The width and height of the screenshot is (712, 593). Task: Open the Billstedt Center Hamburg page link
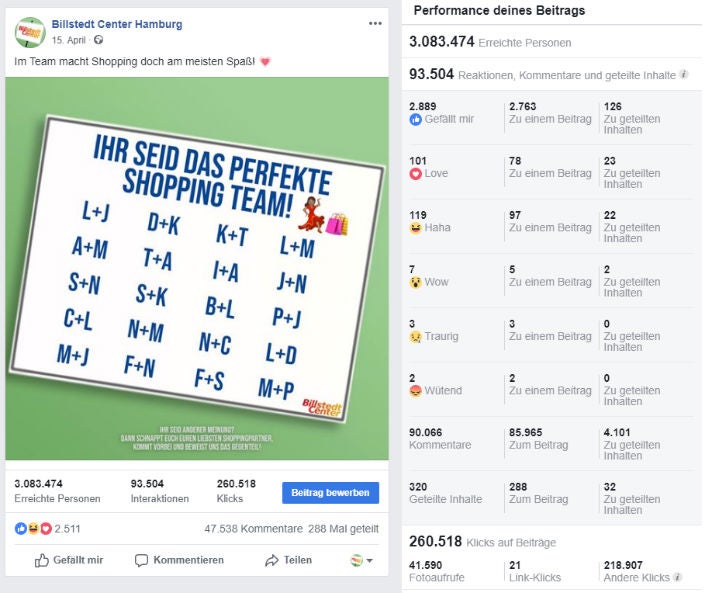tap(116, 24)
